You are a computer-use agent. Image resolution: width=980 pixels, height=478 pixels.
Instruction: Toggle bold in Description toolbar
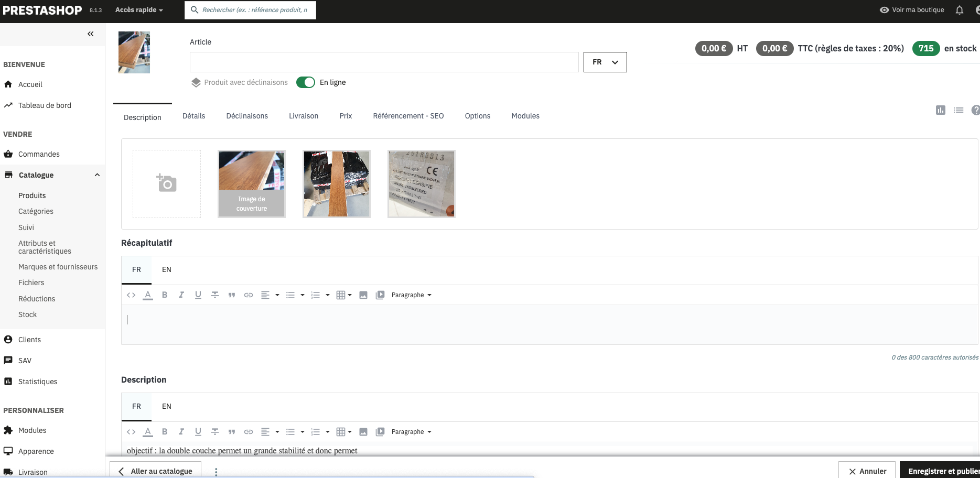coord(165,432)
